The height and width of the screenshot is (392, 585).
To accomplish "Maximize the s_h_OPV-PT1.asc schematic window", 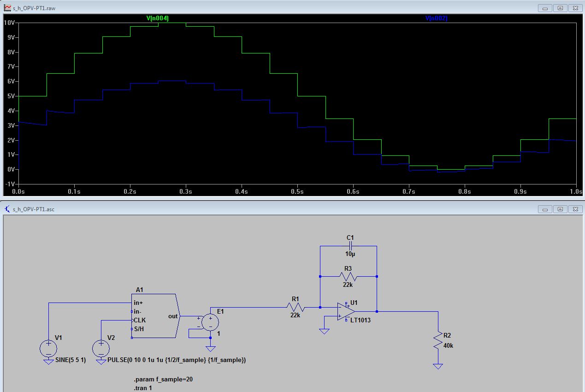I will (x=560, y=209).
